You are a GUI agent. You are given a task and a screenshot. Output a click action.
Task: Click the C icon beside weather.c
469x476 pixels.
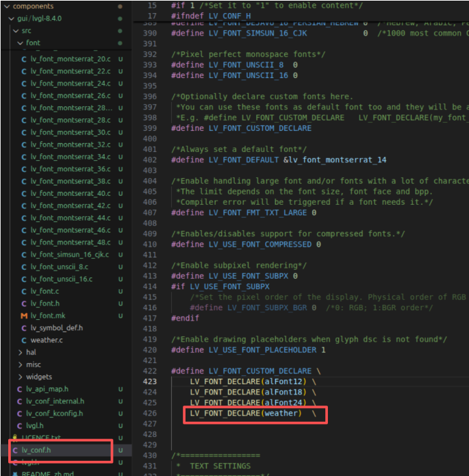point(24,340)
